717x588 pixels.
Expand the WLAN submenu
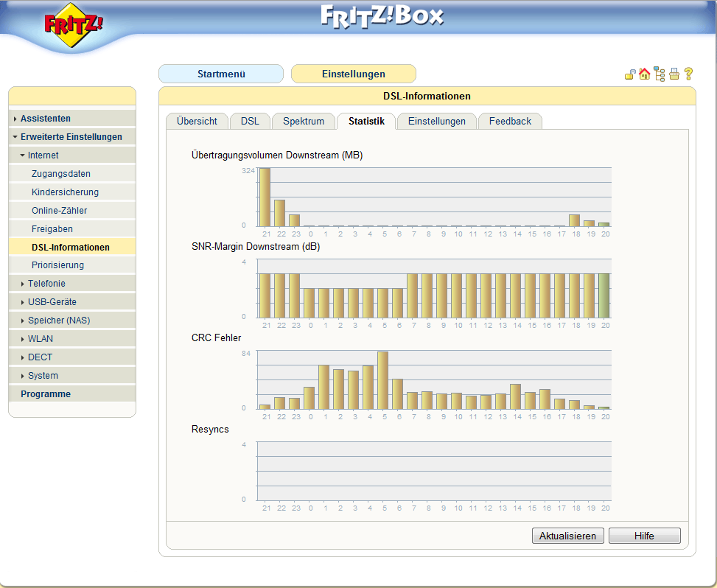pos(22,339)
